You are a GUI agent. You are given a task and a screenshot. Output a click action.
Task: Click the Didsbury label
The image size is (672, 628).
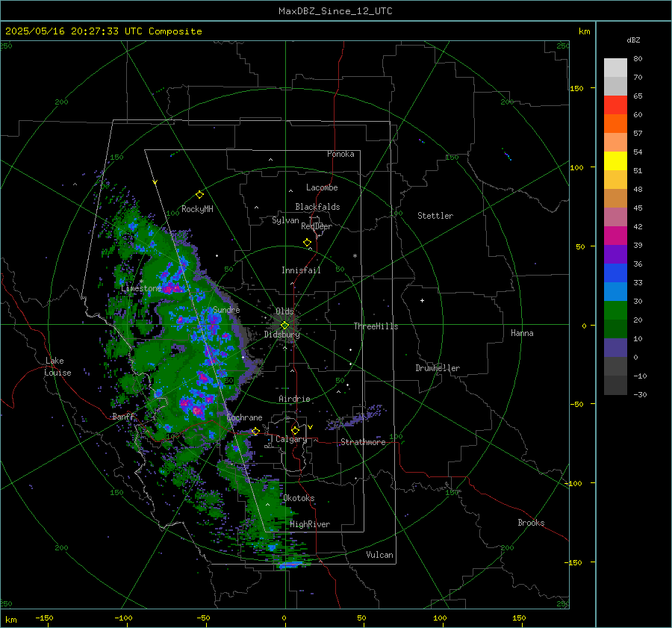(x=281, y=335)
